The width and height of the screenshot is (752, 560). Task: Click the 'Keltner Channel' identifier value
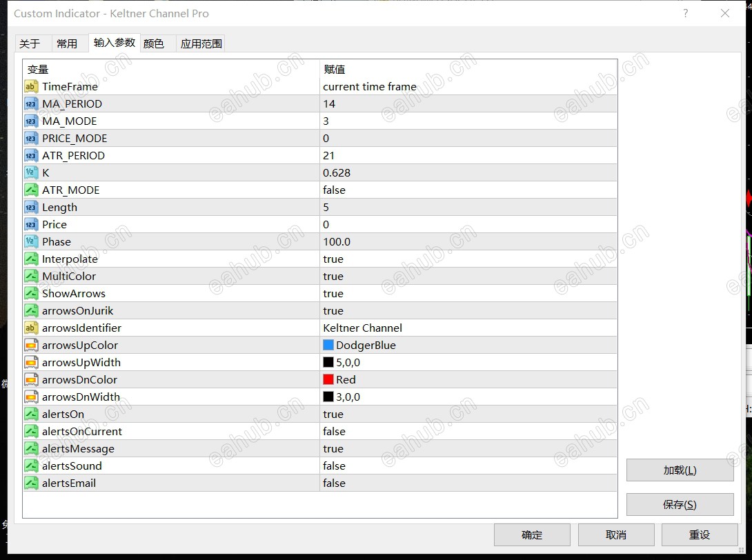tap(363, 328)
